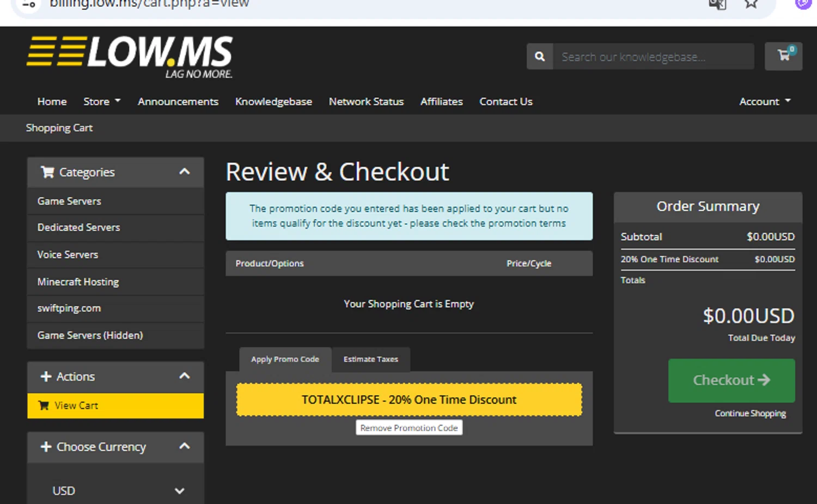Click the cart icon beside Categories heading
This screenshot has width=817, height=504.
[48, 173]
